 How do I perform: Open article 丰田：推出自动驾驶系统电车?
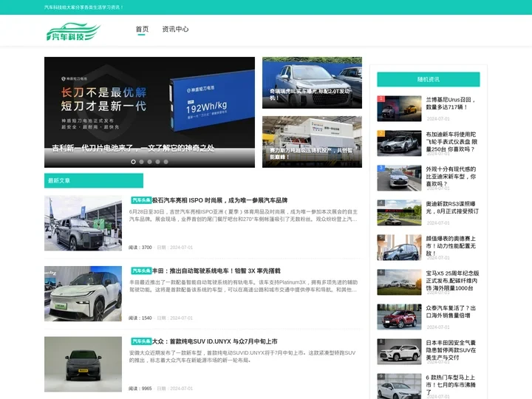216,270
